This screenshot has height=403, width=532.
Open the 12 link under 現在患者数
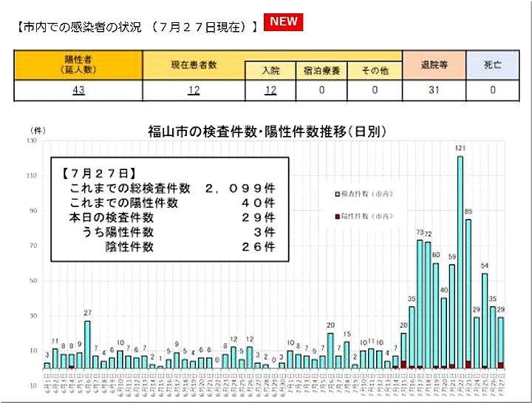click(x=194, y=90)
